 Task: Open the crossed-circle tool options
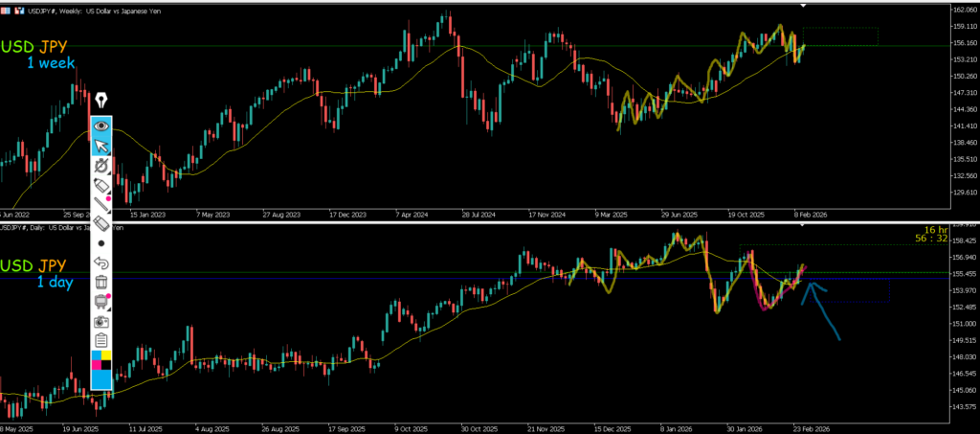pos(100,166)
